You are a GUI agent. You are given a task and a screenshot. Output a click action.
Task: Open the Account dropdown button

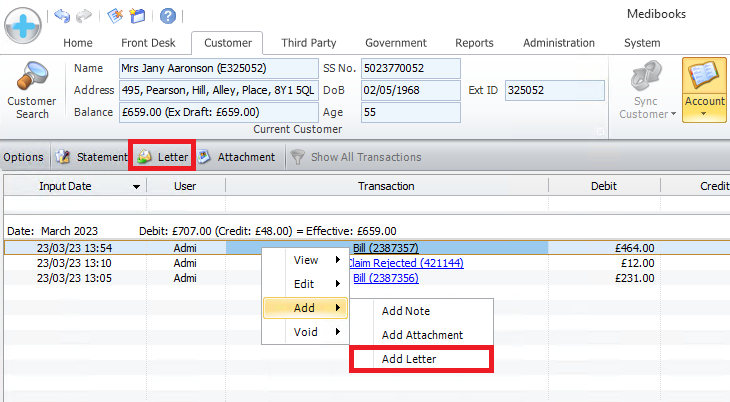(704, 91)
